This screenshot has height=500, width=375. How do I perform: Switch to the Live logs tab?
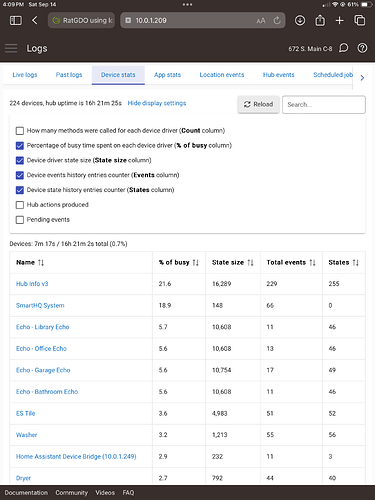25,75
